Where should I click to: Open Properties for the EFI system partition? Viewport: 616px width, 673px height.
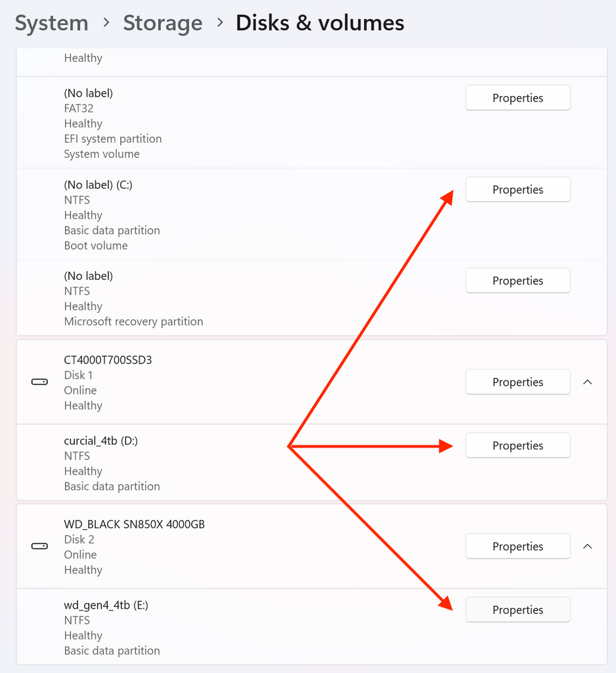(x=517, y=97)
